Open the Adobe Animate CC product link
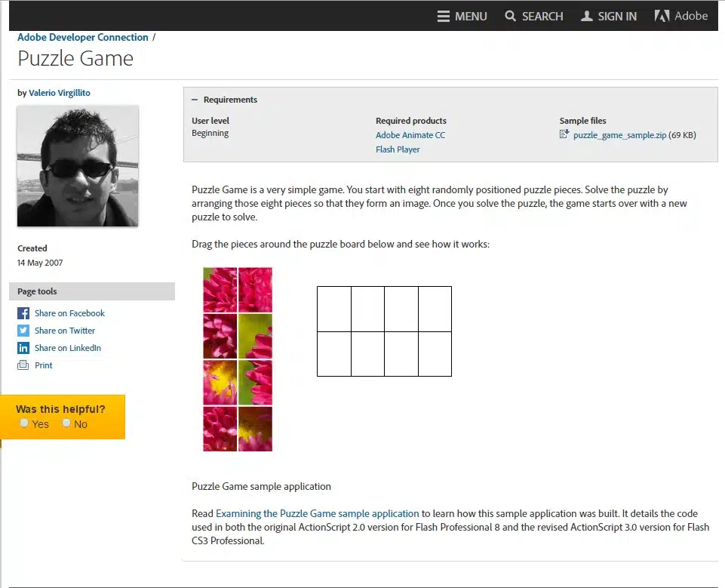 coord(410,135)
